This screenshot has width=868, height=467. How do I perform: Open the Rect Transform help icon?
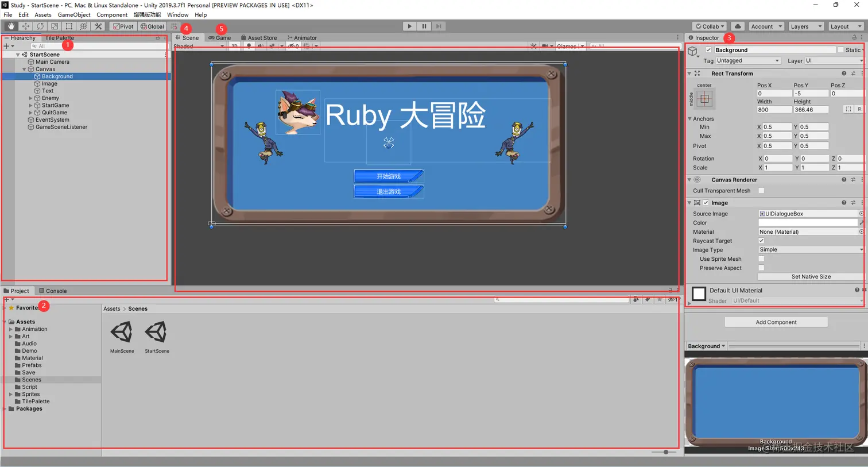[844, 74]
